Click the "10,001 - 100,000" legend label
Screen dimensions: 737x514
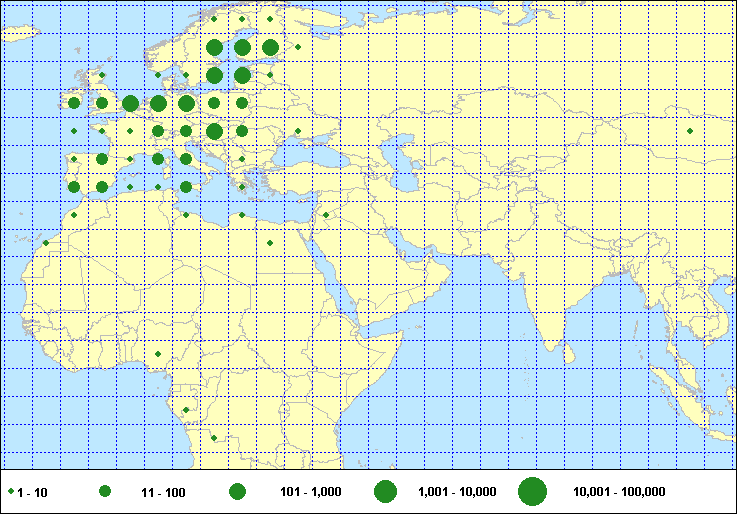619,492
